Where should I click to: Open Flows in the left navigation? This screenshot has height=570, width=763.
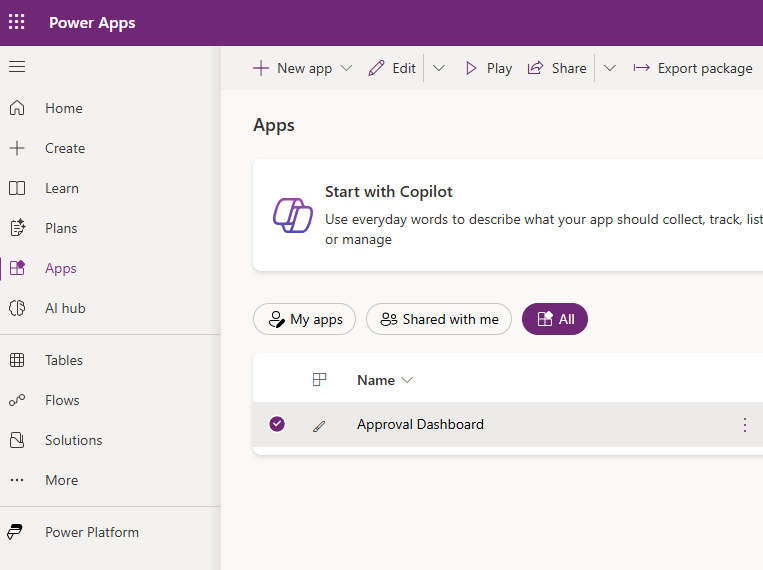(x=62, y=400)
